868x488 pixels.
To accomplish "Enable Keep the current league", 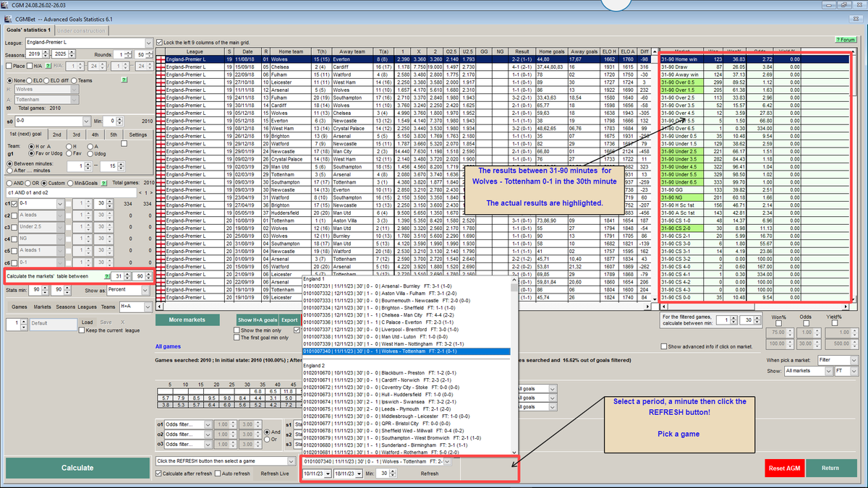I will point(80,330).
